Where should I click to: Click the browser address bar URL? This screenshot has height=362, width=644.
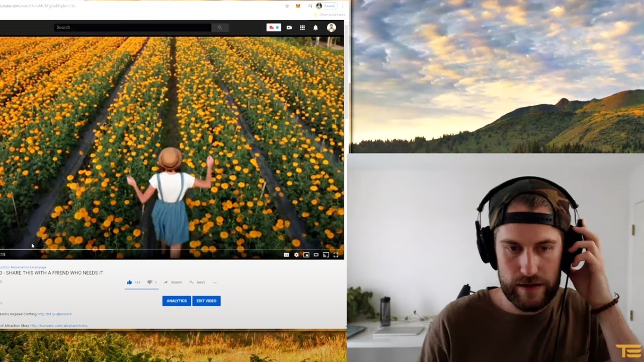37,6
